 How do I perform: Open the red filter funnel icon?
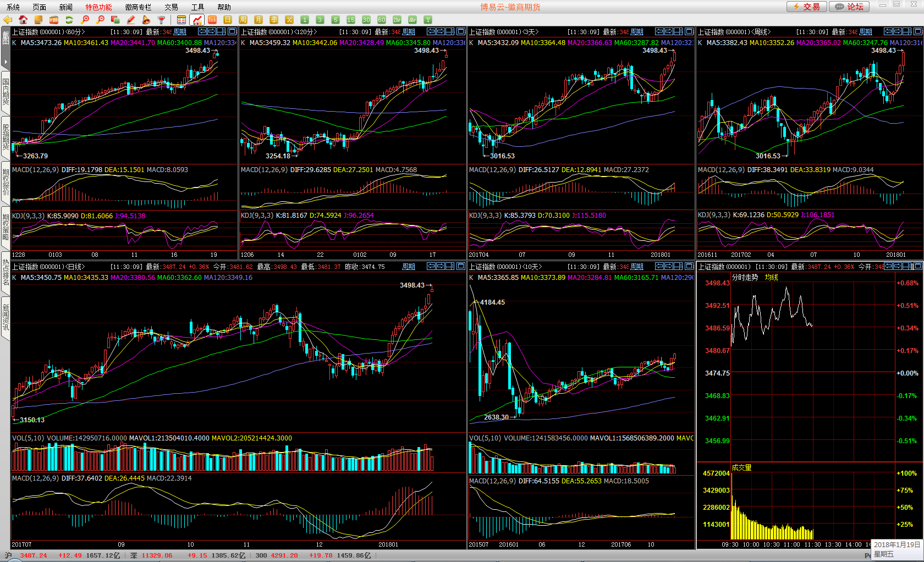[x=162, y=20]
